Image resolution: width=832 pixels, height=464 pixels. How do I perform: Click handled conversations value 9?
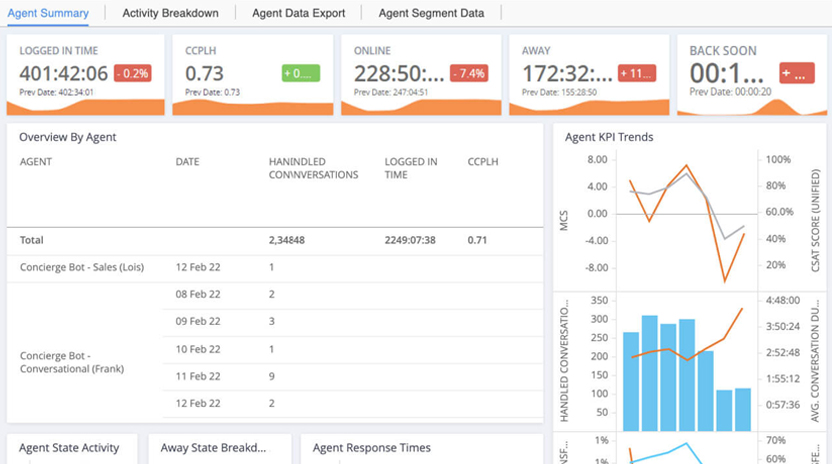pos(272,376)
